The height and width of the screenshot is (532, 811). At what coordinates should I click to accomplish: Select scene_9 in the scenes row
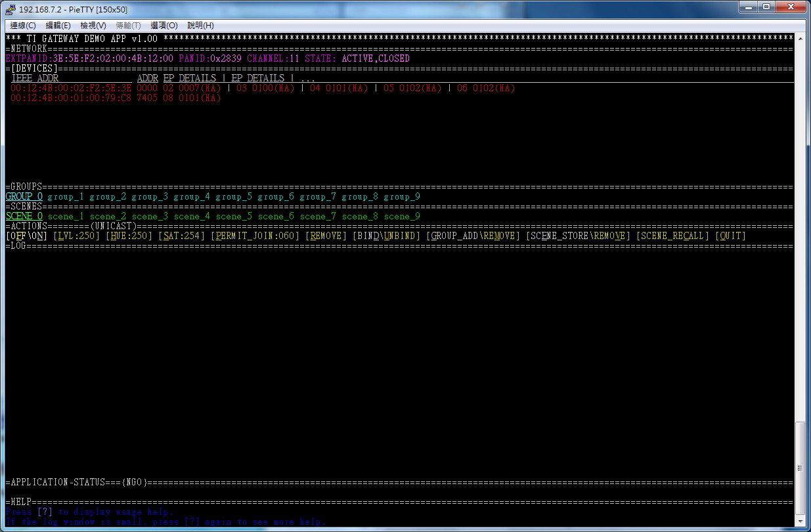[x=402, y=216]
